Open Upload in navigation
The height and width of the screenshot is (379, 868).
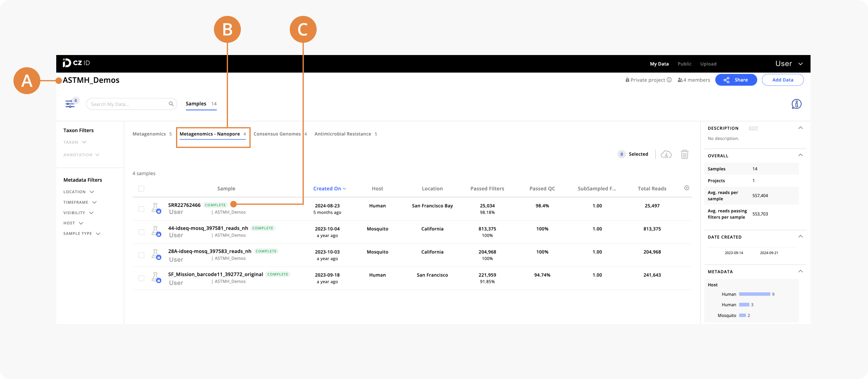click(708, 64)
